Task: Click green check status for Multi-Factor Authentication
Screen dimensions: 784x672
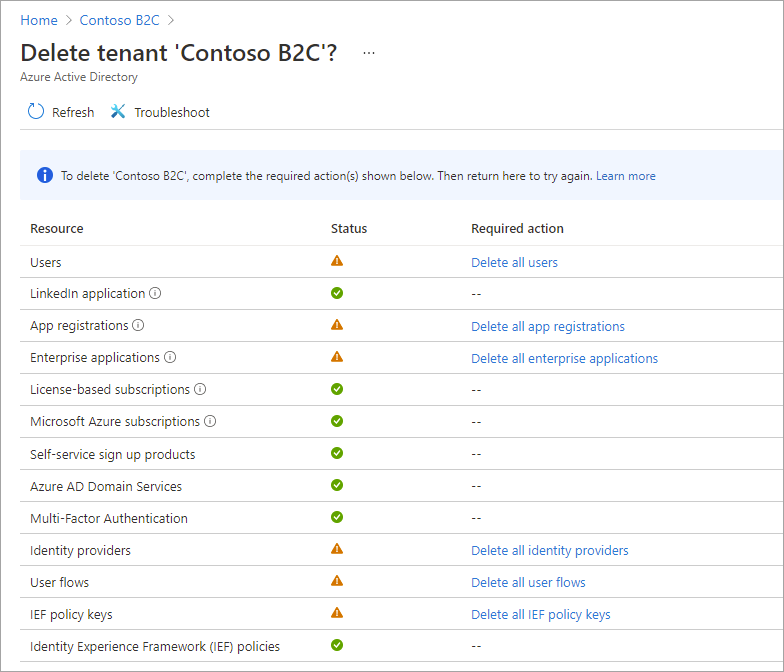Action: click(x=337, y=517)
